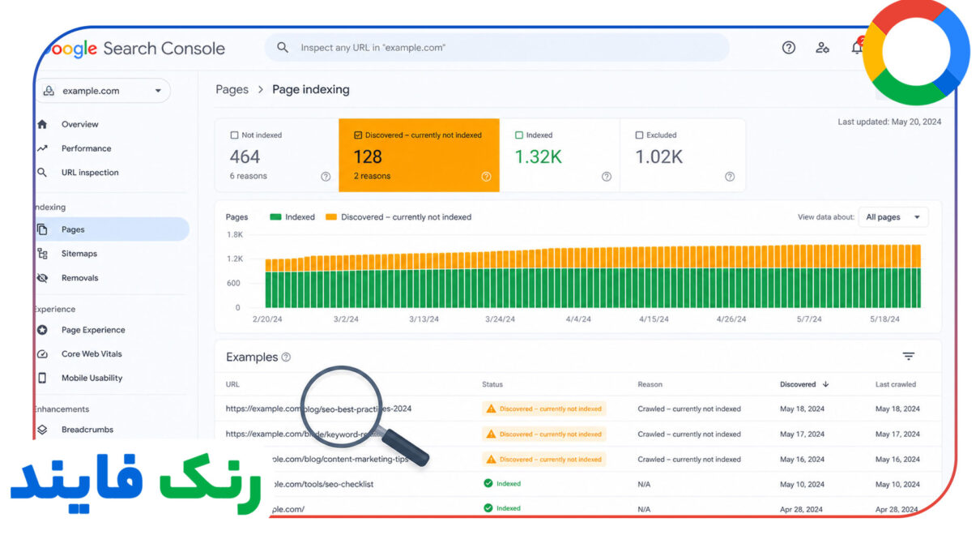Screen dimensions: 980x535
Task: Open Performance in the sidebar
Action: 86,148
